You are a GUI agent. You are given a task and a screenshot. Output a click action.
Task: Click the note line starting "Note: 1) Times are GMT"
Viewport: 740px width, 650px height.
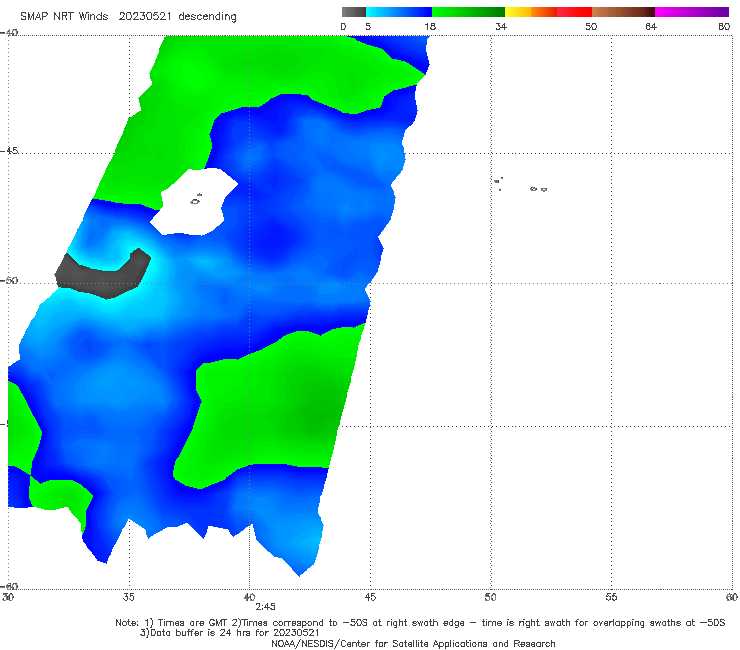point(420,623)
